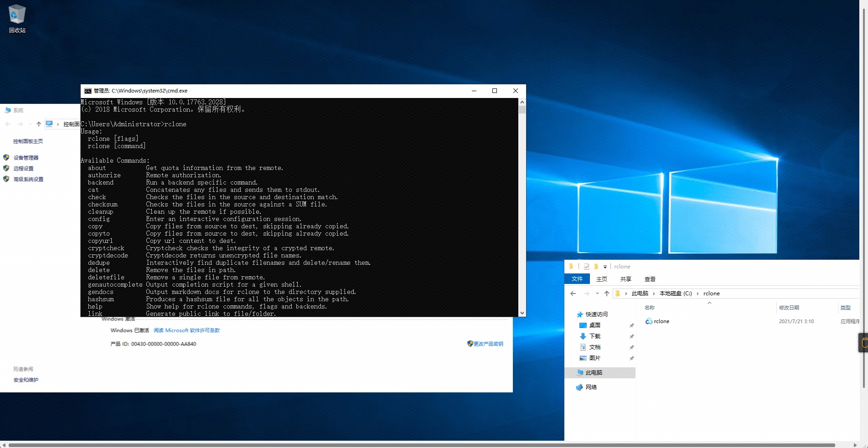Click pin icon next to 桌面
The image size is (868, 448).
631,325
